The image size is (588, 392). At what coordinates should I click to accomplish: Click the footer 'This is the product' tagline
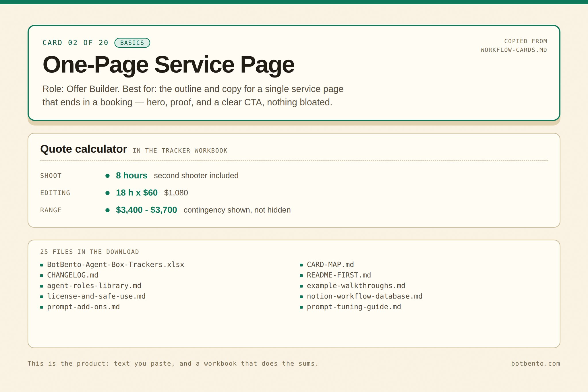point(173,364)
